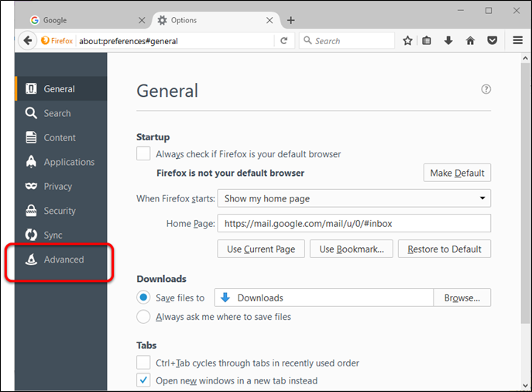532x392 pixels.
Task: Go to home page via house icon
Action: coord(470,41)
